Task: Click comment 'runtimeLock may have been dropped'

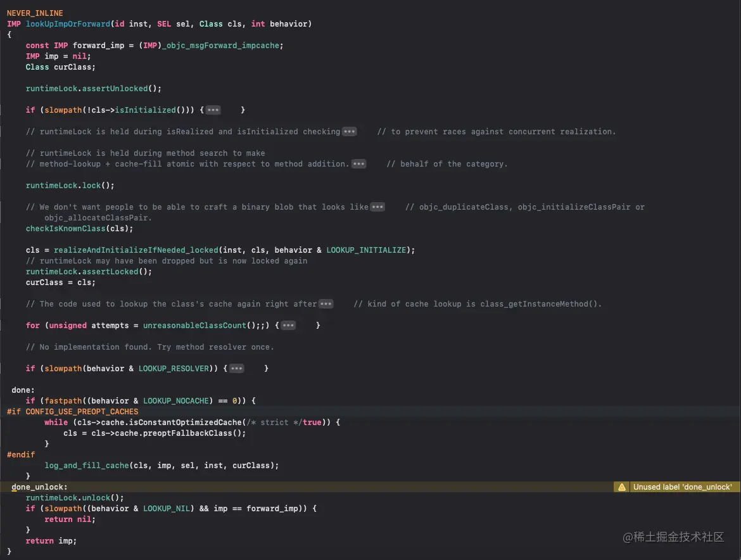Action: pos(167,261)
